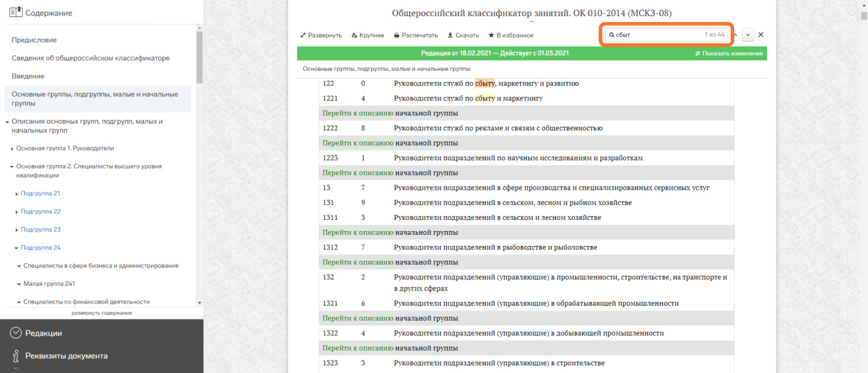Click the highlighted сбыту in row 122
The image size is (868, 373).
[x=485, y=83]
